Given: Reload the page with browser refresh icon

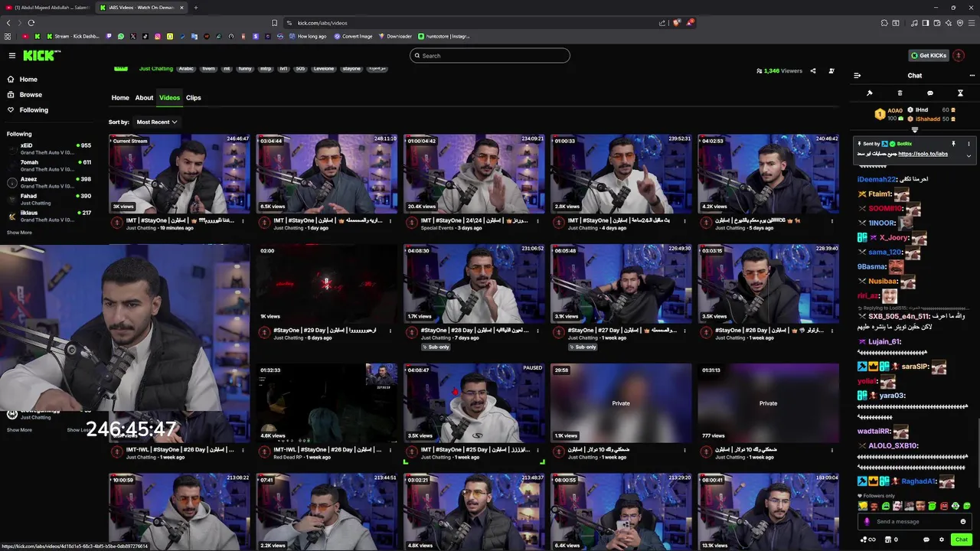Looking at the screenshot, I should pos(31,23).
